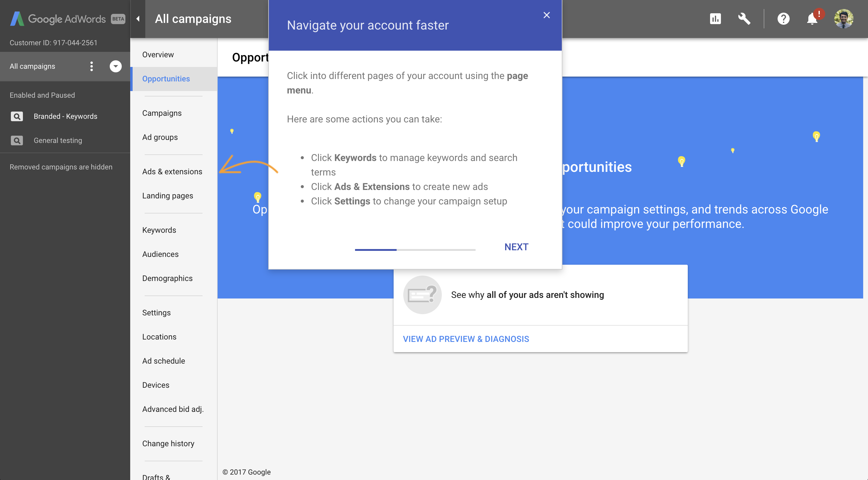Open the Ad schedule page

163,361
